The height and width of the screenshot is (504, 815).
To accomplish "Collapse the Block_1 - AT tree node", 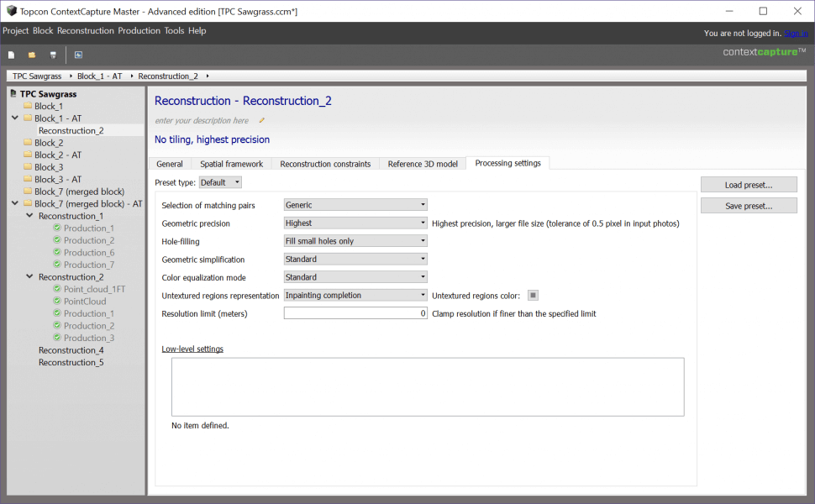I will point(15,118).
